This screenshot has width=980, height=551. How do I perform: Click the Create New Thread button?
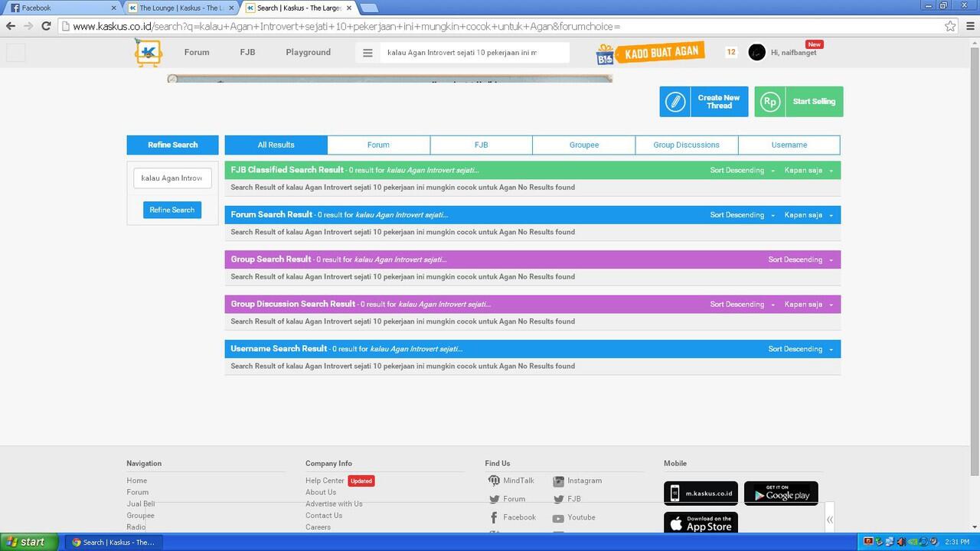704,102
